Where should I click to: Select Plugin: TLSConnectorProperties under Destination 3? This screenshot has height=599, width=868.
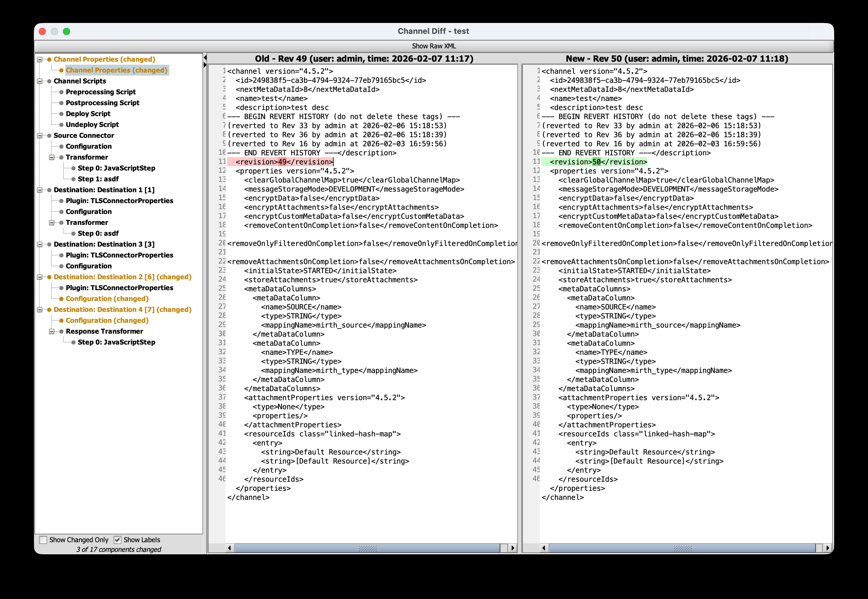click(119, 255)
